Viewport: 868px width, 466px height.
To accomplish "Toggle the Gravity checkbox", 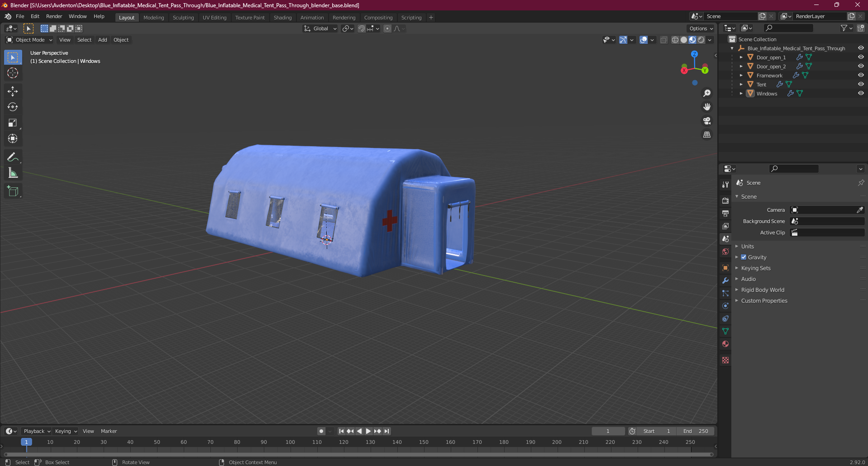I will coord(744,257).
